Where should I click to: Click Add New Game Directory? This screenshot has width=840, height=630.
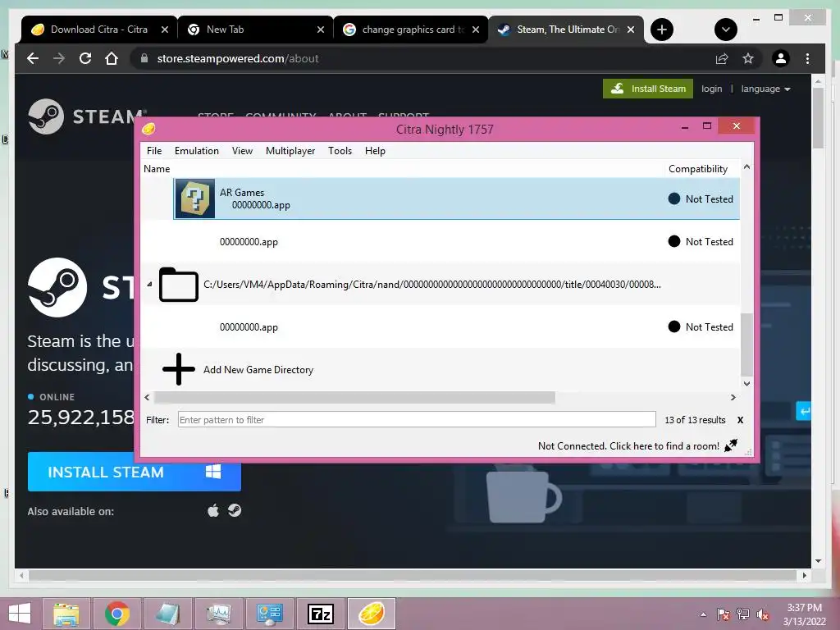pyautogui.click(x=258, y=370)
